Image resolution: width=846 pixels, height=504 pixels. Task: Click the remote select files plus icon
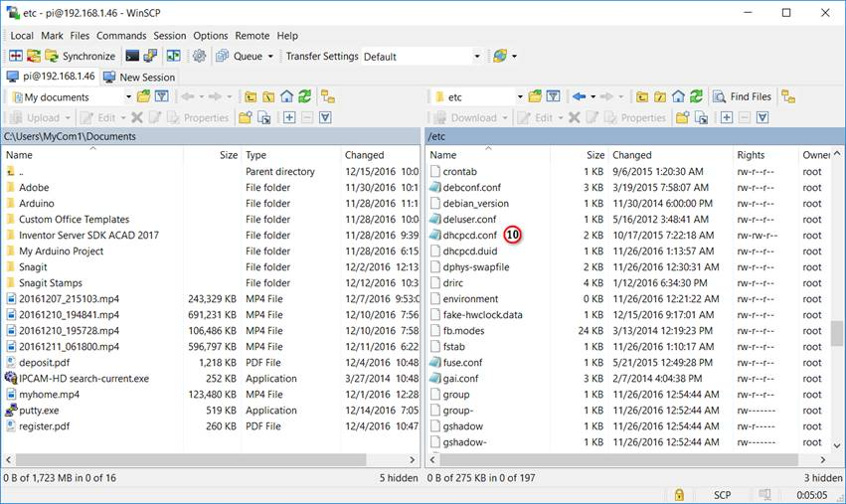[727, 117]
